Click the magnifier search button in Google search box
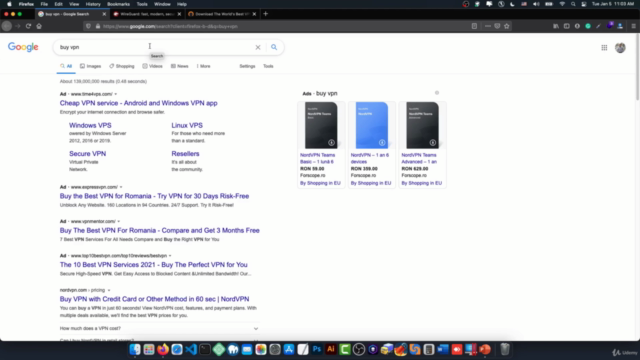The width and height of the screenshot is (640, 360). click(x=274, y=47)
